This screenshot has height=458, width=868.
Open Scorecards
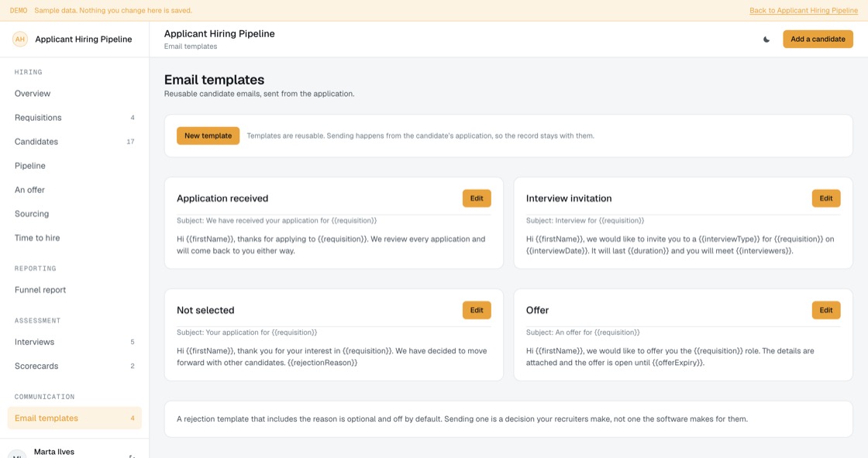(74, 366)
